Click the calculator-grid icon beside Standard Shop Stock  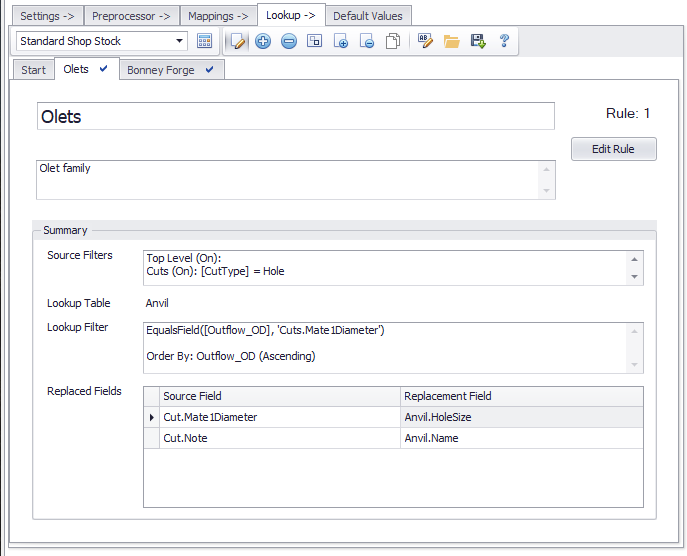204,41
